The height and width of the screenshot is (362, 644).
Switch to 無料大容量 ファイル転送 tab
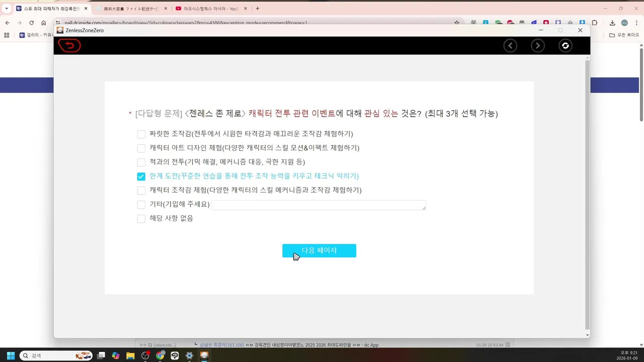(x=132, y=9)
